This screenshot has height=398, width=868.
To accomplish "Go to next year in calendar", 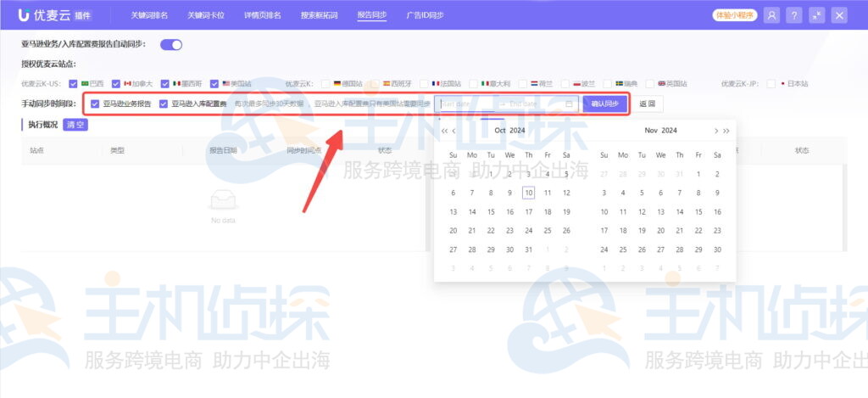I will 726,131.
